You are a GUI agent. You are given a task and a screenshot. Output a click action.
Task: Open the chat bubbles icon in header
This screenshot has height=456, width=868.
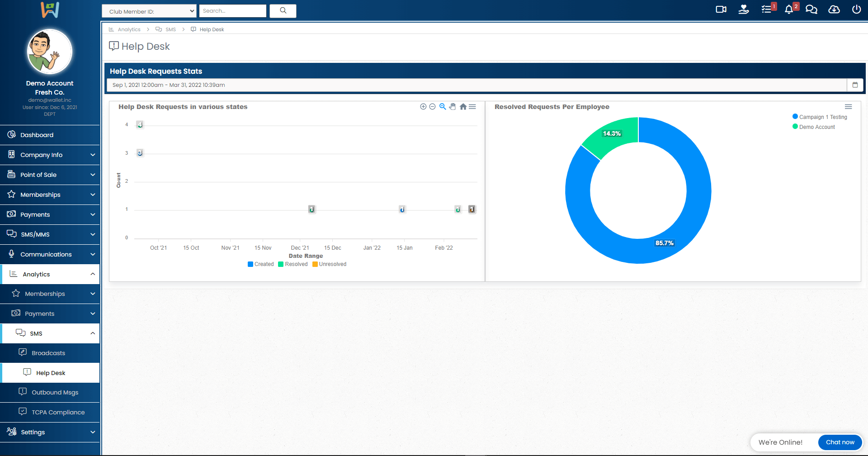click(811, 9)
